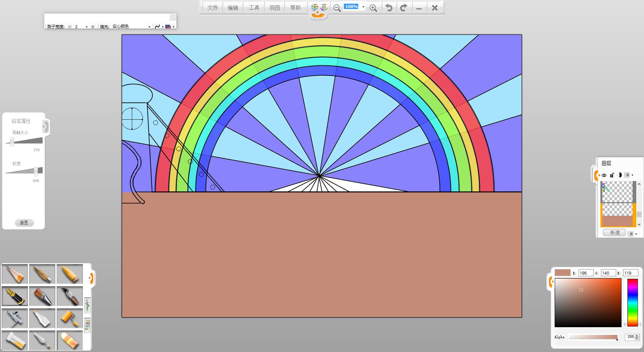Choose the palette knife tool
The height and width of the screenshot is (352, 644).
pos(42,340)
